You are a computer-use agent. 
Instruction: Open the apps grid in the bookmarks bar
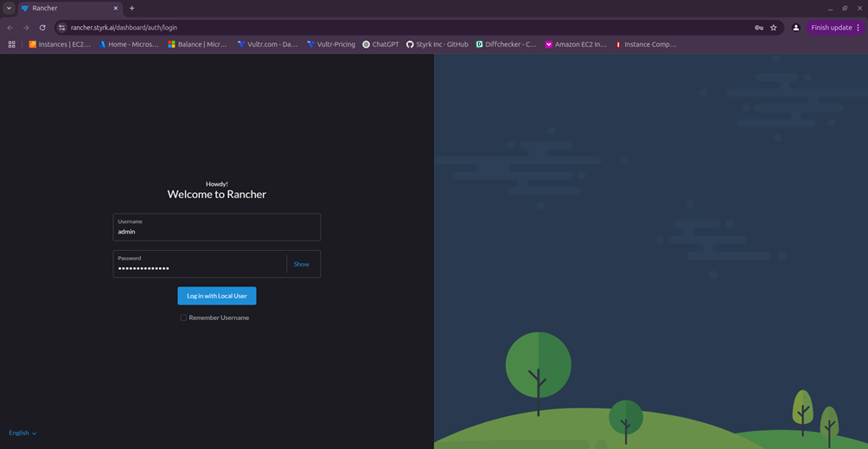pyautogui.click(x=11, y=44)
